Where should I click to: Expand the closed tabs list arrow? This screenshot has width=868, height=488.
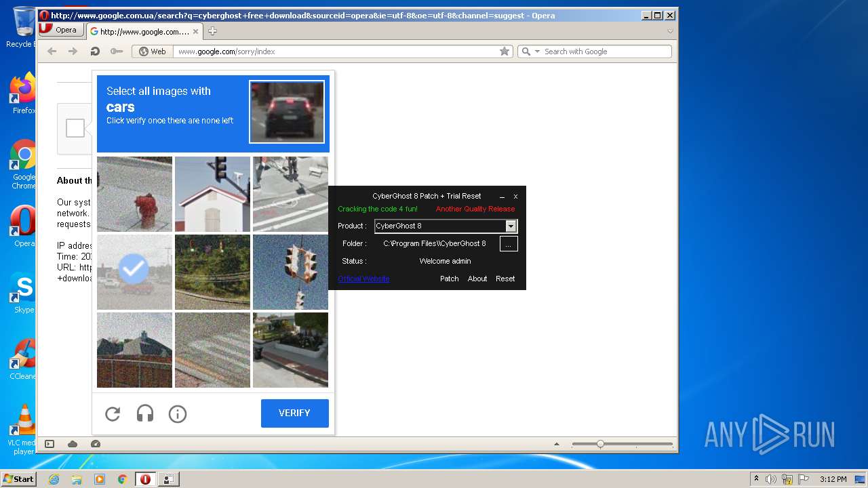[x=670, y=31]
